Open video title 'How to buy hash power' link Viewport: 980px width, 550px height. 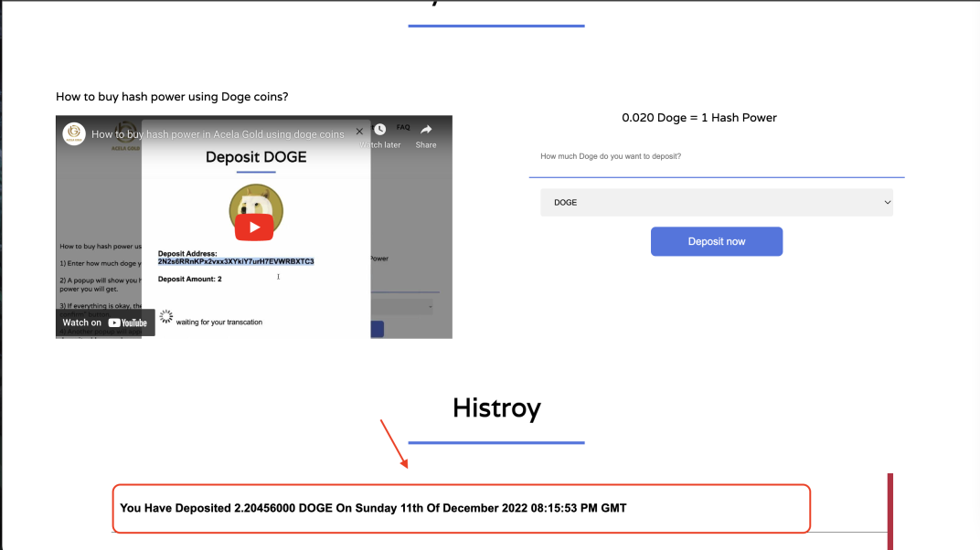pyautogui.click(x=218, y=134)
